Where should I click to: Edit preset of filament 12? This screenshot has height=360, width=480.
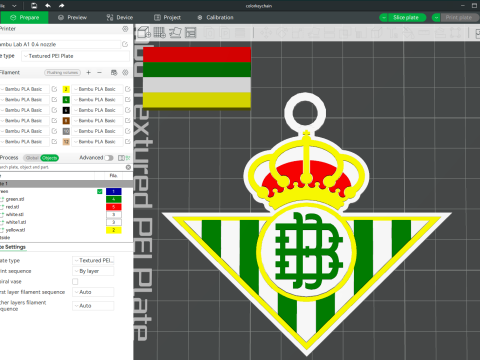(128, 141)
